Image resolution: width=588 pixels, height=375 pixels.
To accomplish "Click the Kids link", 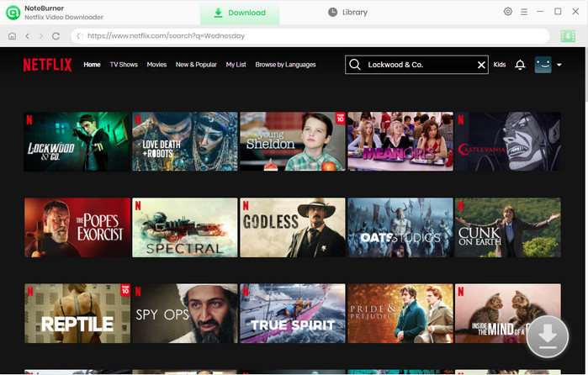I will [500, 65].
